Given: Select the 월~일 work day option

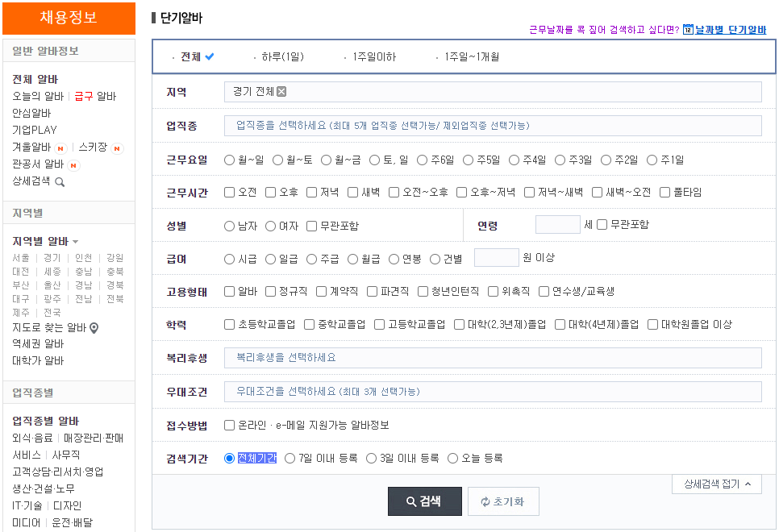Looking at the screenshot, I should pos(229,160).
